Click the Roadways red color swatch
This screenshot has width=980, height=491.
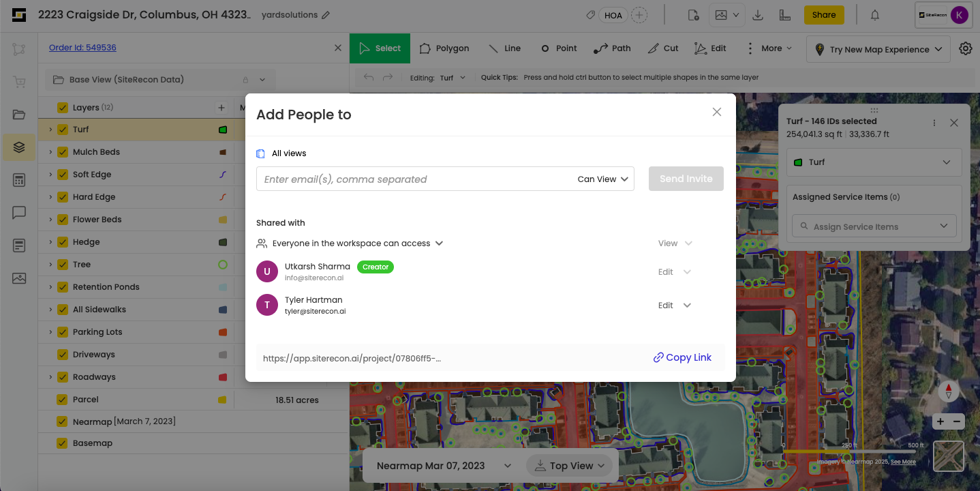(x=223, y=377)
